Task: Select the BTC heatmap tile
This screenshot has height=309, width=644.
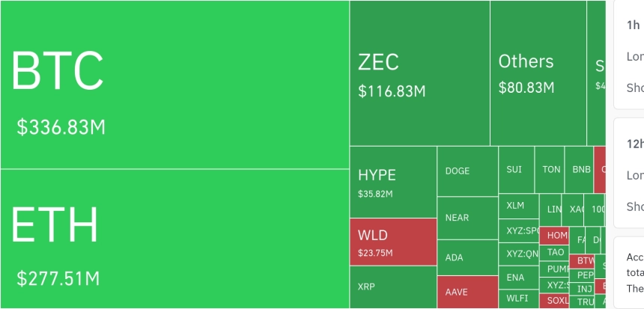Action: click(174, 85)
